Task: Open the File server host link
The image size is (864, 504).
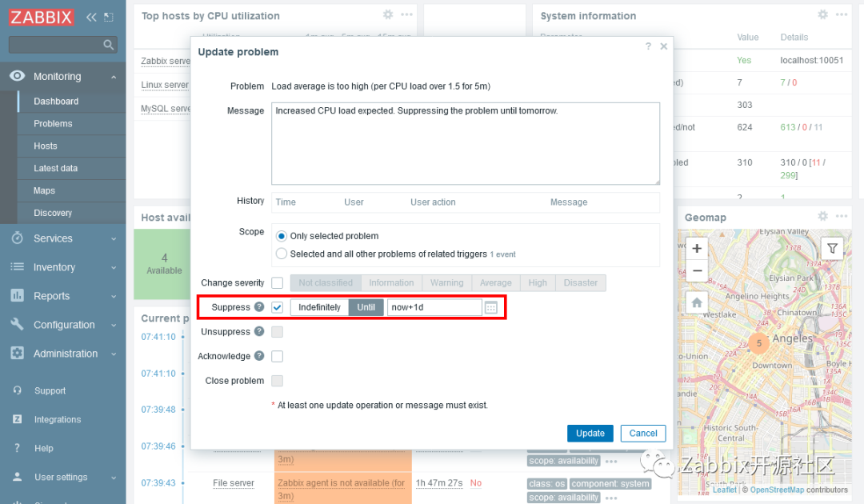Action: (234, 483)
